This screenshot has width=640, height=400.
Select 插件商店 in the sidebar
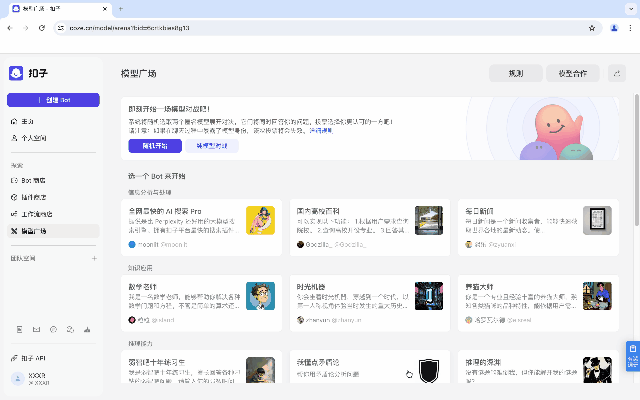coord(34,197)
